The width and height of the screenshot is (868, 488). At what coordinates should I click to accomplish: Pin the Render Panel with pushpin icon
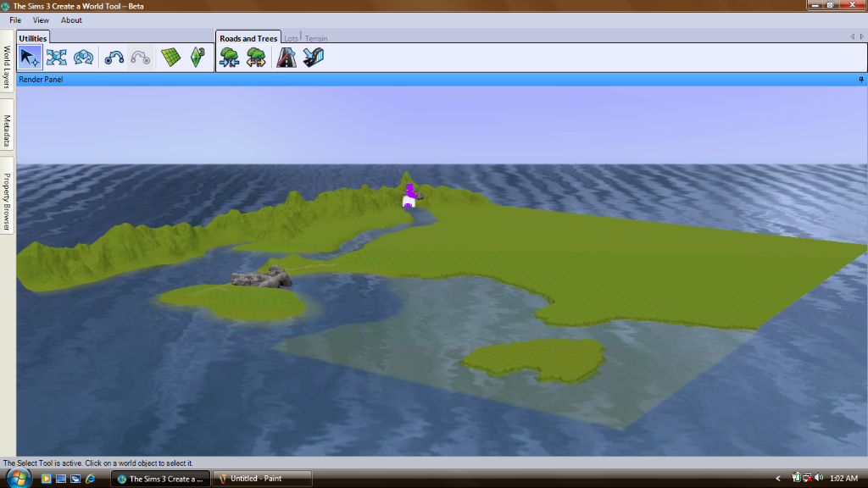pyautogui.click(x=861, y=80)
